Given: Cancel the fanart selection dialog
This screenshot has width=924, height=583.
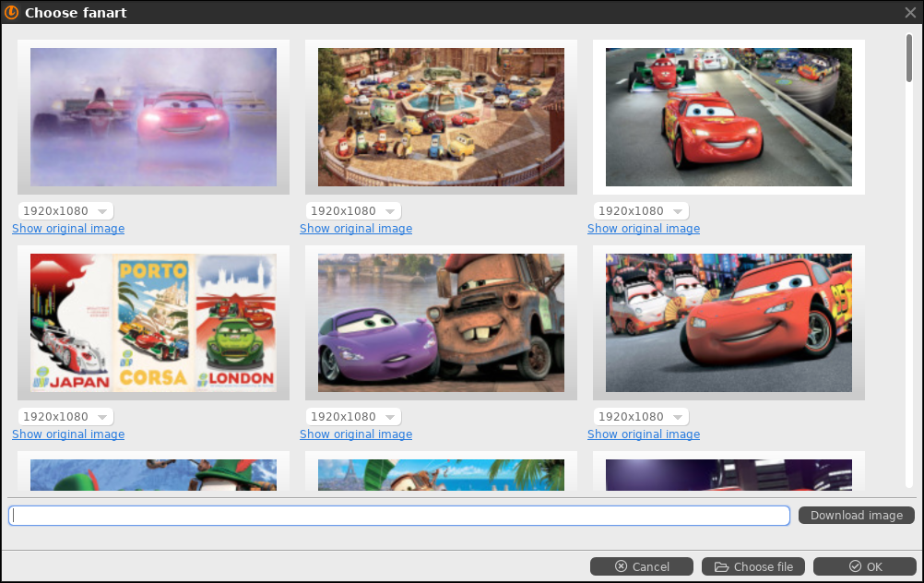Looking at the screenshot, I should tap(642, 566).
